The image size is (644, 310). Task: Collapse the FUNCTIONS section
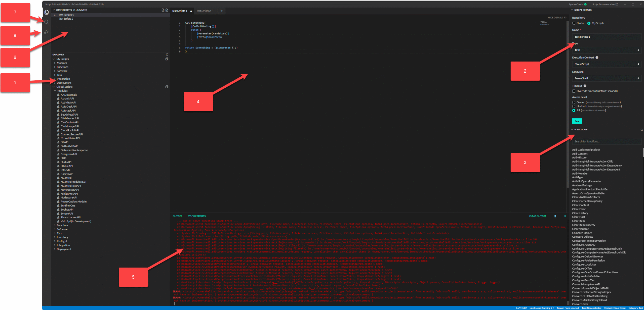coord(572,129)
